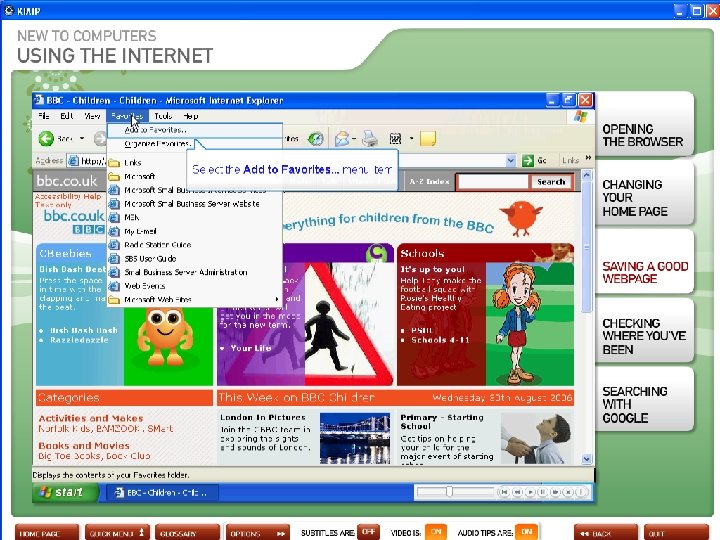The image size is (720, 540).
Task: Click the BBC Search button
Action: (x=551, y=182)
